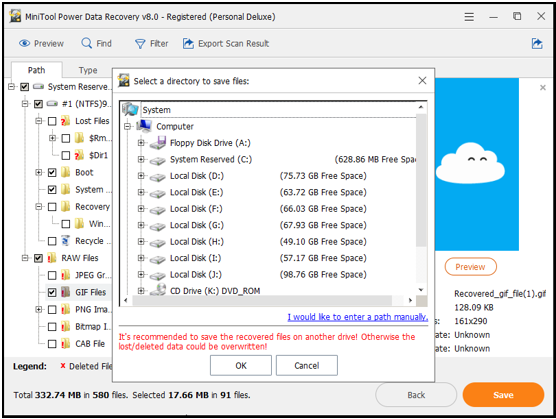
Task: Confirm directory with OK button
Action: [241, 365]
